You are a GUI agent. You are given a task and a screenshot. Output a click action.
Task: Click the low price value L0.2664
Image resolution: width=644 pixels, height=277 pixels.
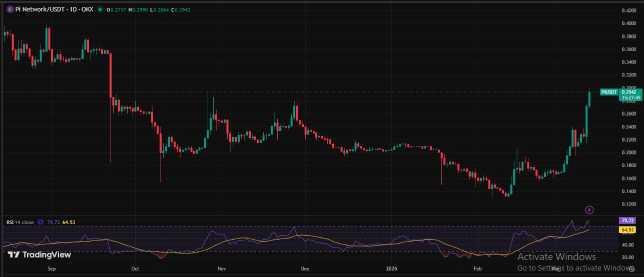(160, 9)
